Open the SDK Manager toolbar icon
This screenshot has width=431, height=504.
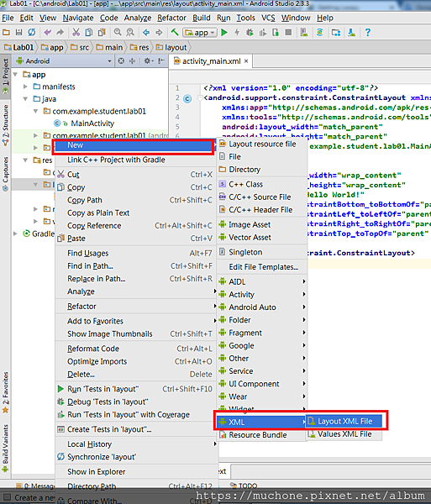pos(352,33)
